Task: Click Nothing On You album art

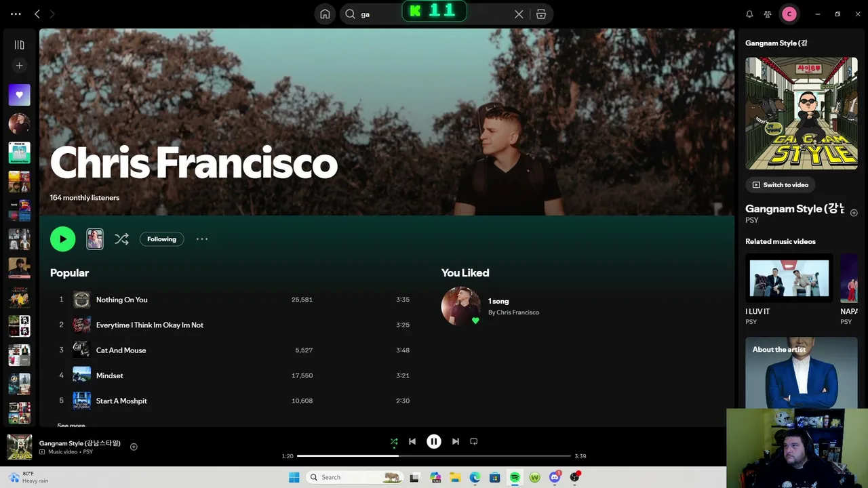Action: point(81,300)
